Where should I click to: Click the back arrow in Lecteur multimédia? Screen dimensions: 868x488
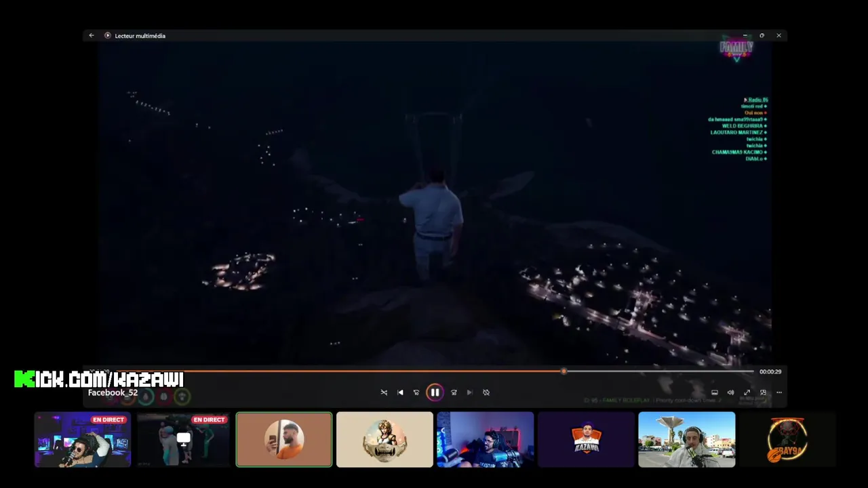point(92,35)
